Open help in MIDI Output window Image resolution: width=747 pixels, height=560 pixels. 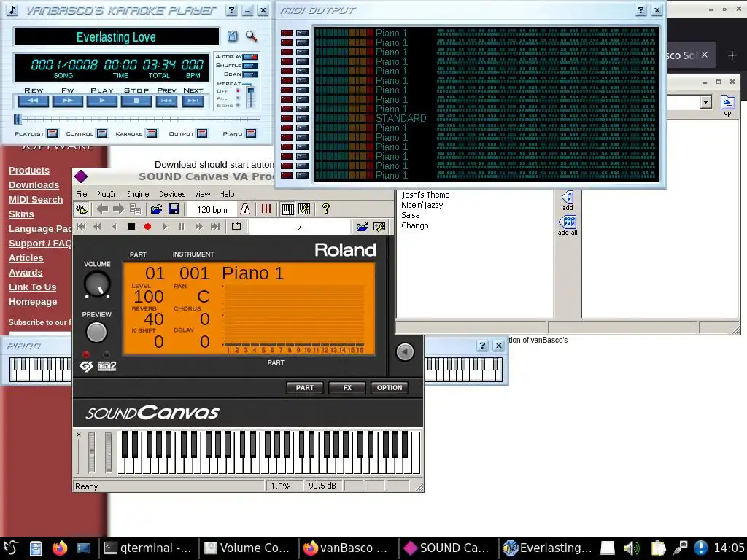click(640, 10)
